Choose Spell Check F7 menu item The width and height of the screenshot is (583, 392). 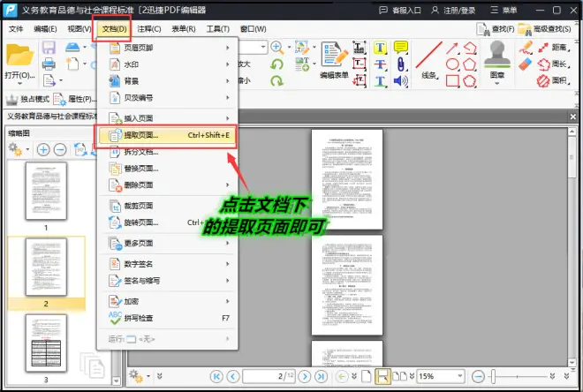[x=167, y=318]
